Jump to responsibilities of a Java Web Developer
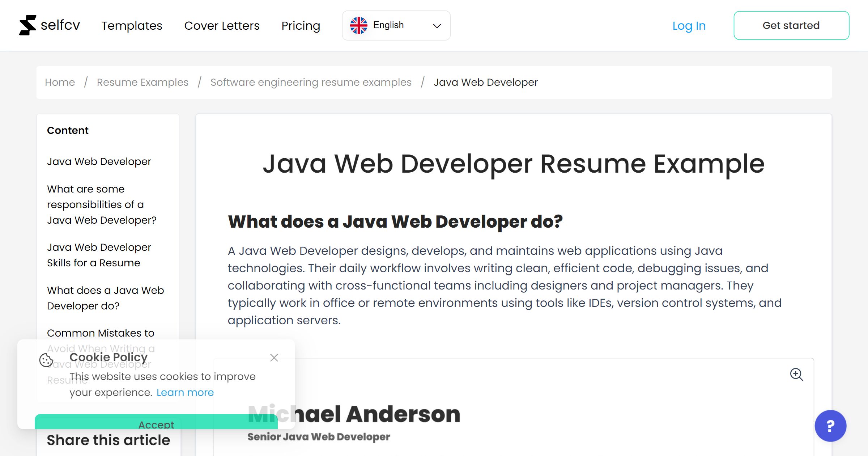This screenshot has height=456, width=868. point(102,204)
